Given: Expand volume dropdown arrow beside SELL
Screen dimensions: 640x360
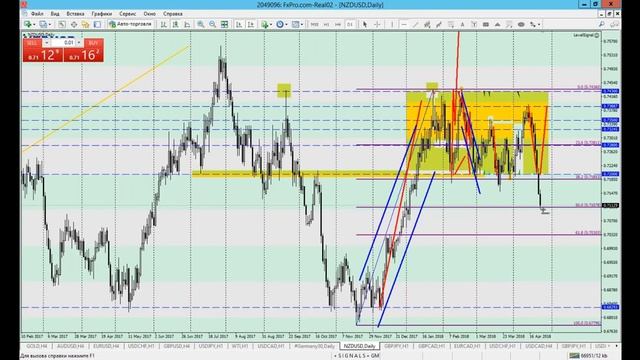Looking at the screenshot, I should coord(46,43).
